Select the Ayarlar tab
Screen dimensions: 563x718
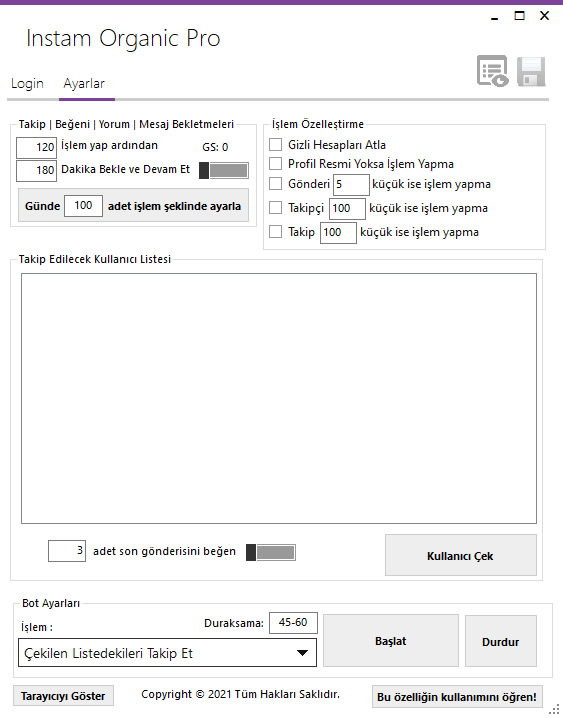point(84,84)
